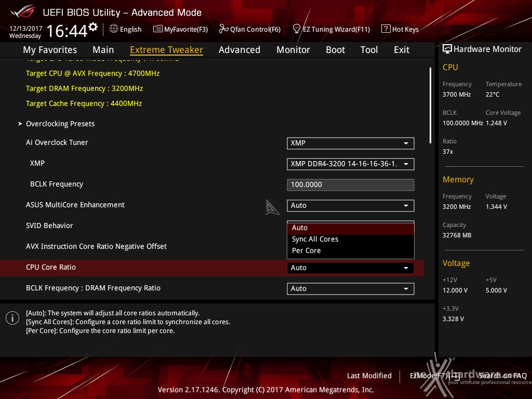Choose Sync All Cores option
The width and height of the screenshot is (532, 399).
point(351,239)
